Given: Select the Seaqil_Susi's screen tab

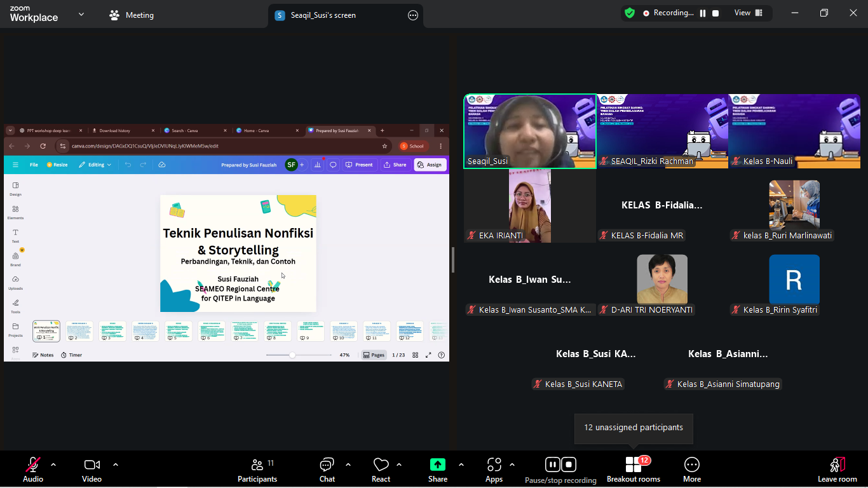Looking at the screenshot, I should point(324,15).
